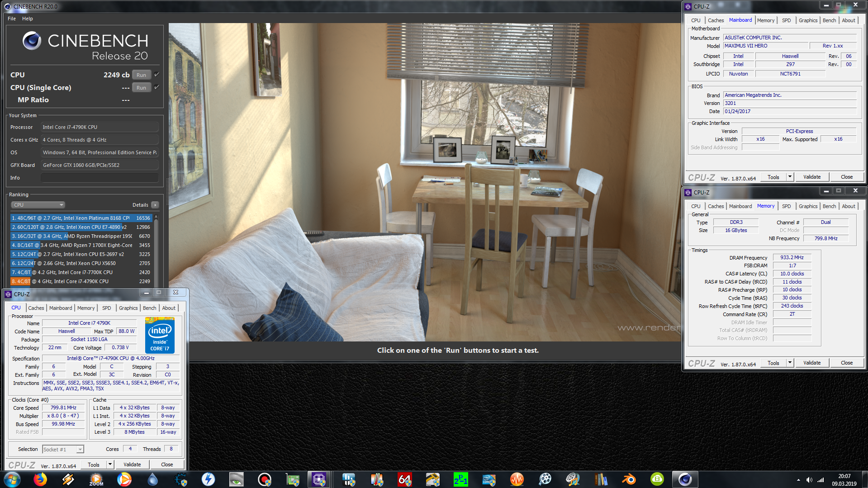Open the Zoom player taskbar icon
This screenshot has height=488, width=868.
click(96, 479)
